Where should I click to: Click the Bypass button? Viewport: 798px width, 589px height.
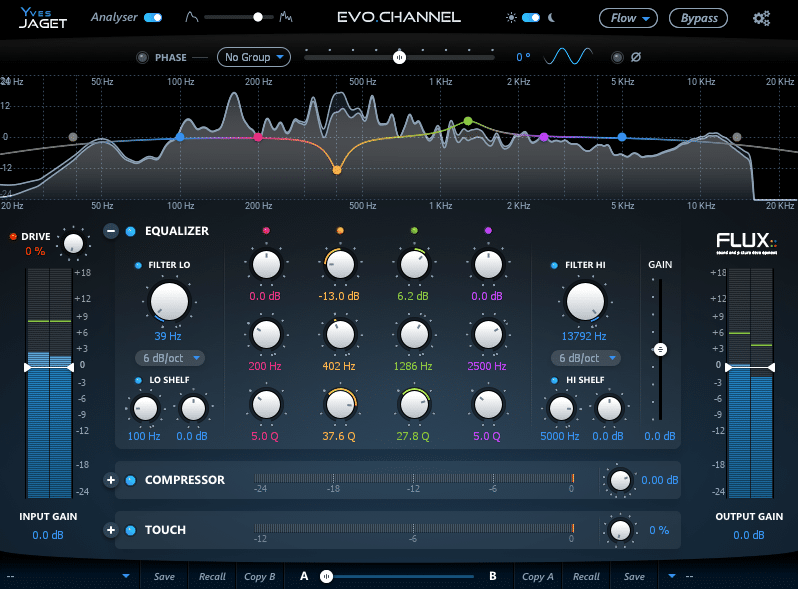(x=698, y=18)
